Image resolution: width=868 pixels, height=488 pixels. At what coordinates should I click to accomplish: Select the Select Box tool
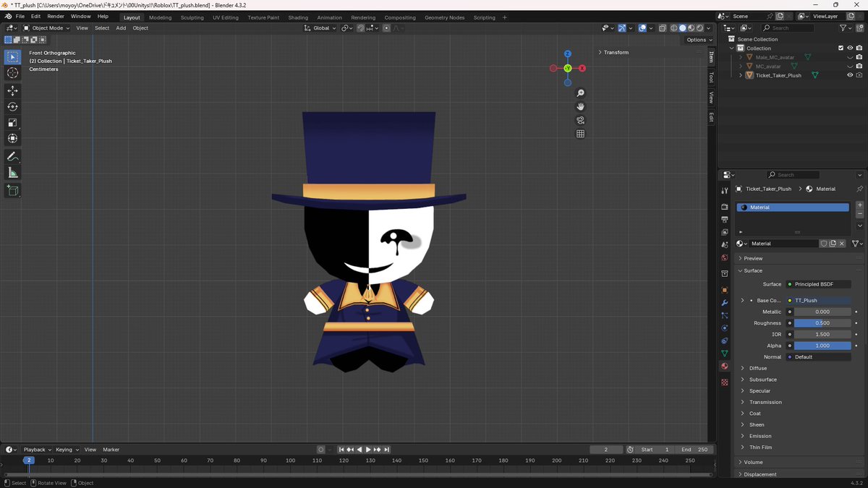[x=12, y=57]
